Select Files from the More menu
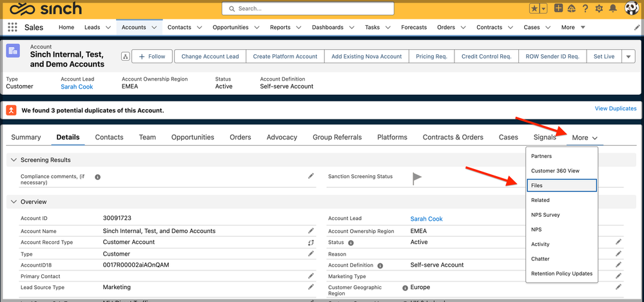This screenshot has width=644, height=302. 561,185
